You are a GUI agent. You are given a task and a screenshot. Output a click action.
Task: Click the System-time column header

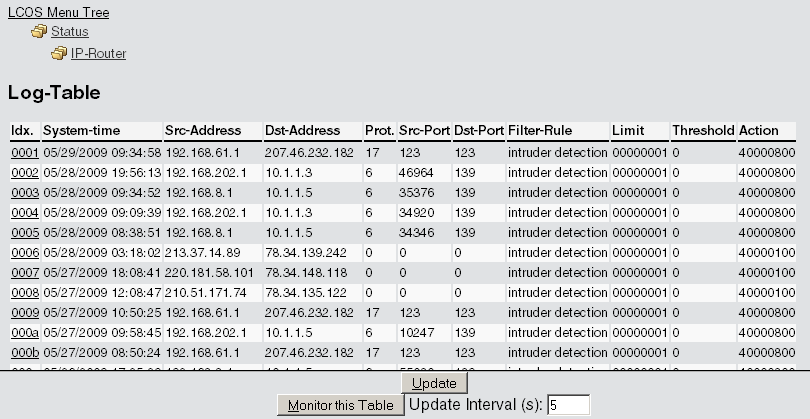pos(82,131)
